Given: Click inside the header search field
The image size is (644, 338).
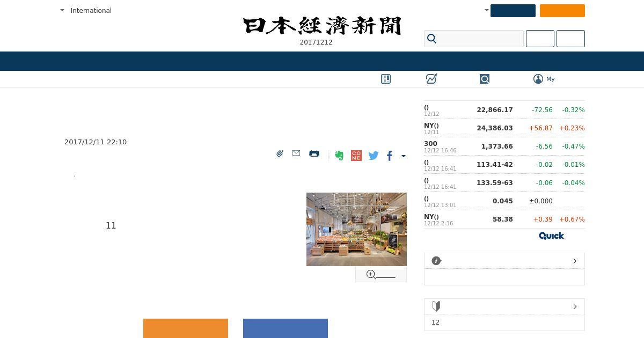Looking at the screenshot, I should [474, 39].
